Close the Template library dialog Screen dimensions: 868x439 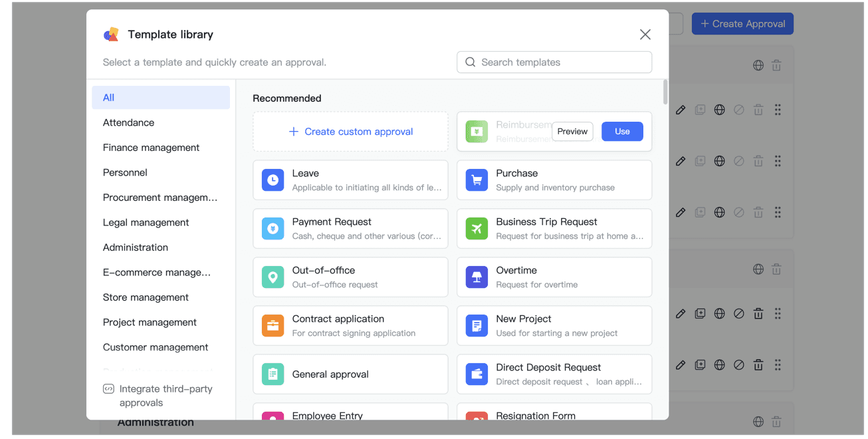tap(645, 35)
